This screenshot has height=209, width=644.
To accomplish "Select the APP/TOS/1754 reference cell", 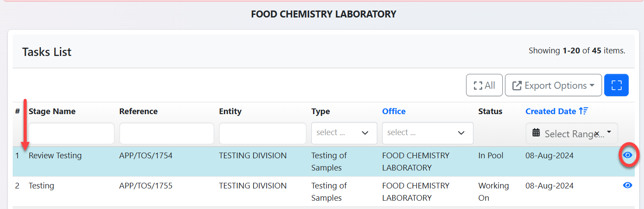I will click(146, 156).
